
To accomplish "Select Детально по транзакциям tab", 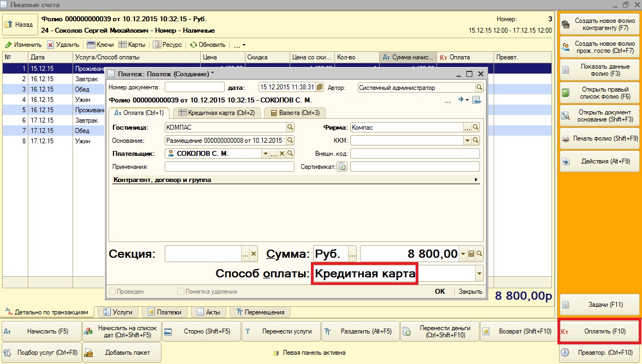I will [x=47, y=312].
